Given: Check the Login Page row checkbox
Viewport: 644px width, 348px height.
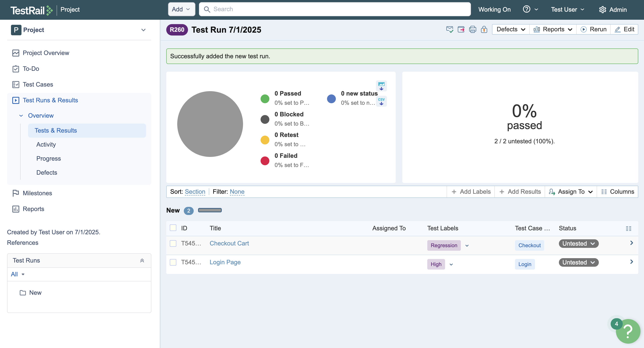Looking at the screenshot, I should [x=173, y=262].
